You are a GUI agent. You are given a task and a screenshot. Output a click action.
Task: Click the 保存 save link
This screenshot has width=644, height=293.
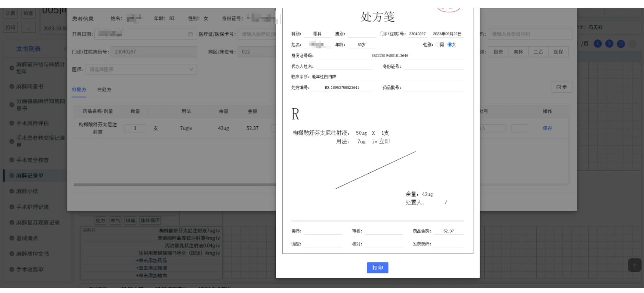547,128
